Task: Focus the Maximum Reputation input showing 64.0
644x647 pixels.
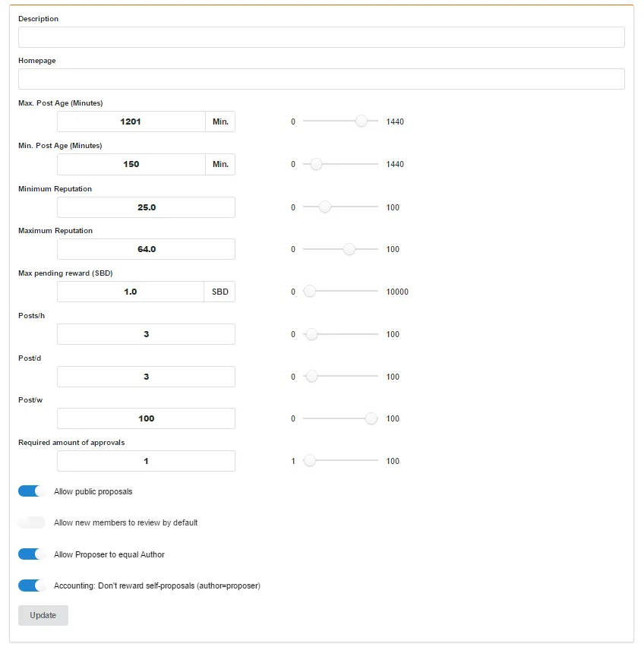Action: 146,249
